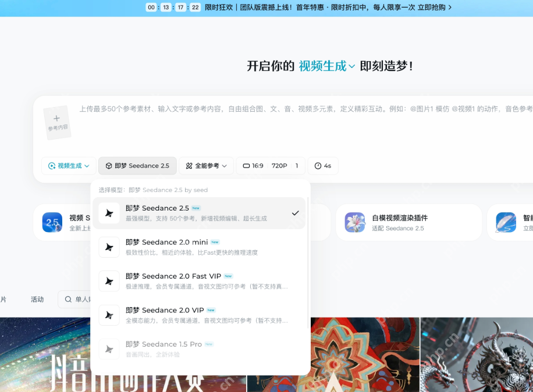Click the countdown timer in the banner

[x=173, y=7]
